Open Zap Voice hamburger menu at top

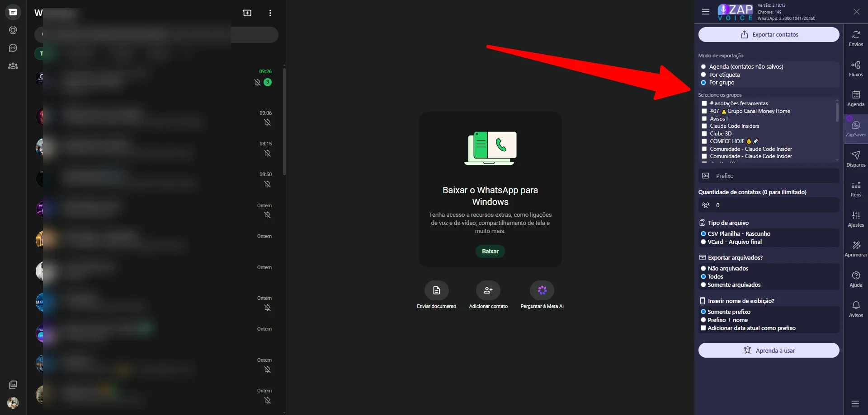(705, 12)
